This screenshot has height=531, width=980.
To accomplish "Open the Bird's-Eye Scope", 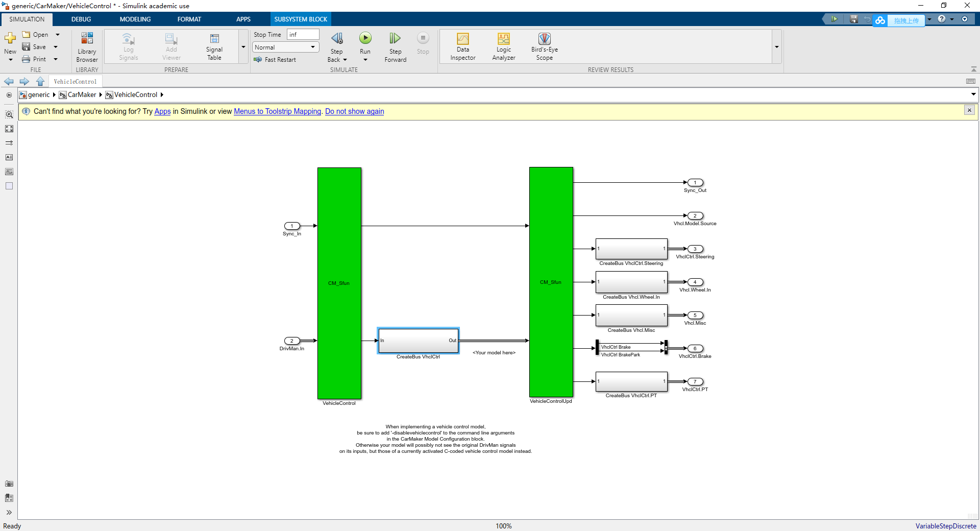I will [545, 47].
